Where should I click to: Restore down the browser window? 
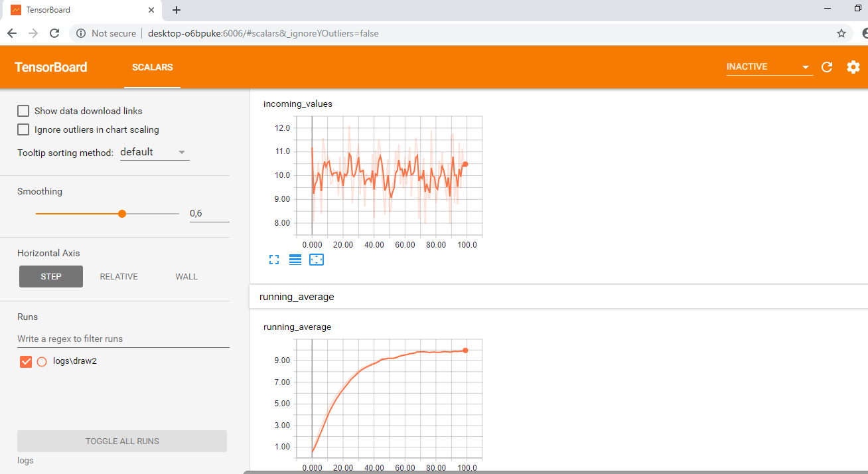[857, 8]
